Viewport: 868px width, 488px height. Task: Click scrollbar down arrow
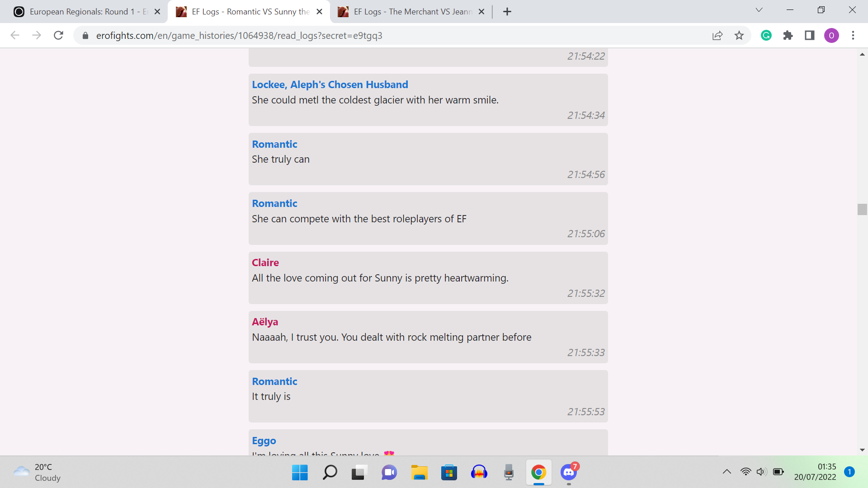point(862,450)
